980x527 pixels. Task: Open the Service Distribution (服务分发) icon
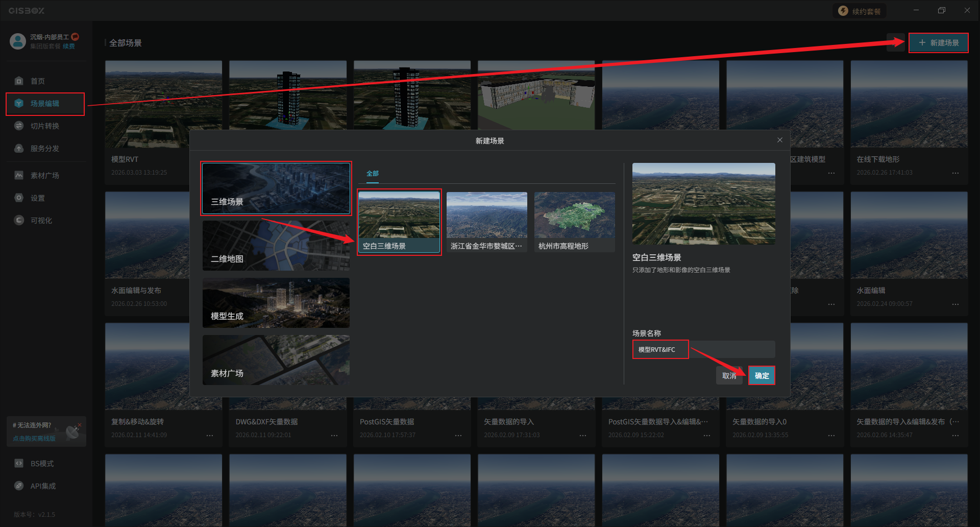(19, 149)
